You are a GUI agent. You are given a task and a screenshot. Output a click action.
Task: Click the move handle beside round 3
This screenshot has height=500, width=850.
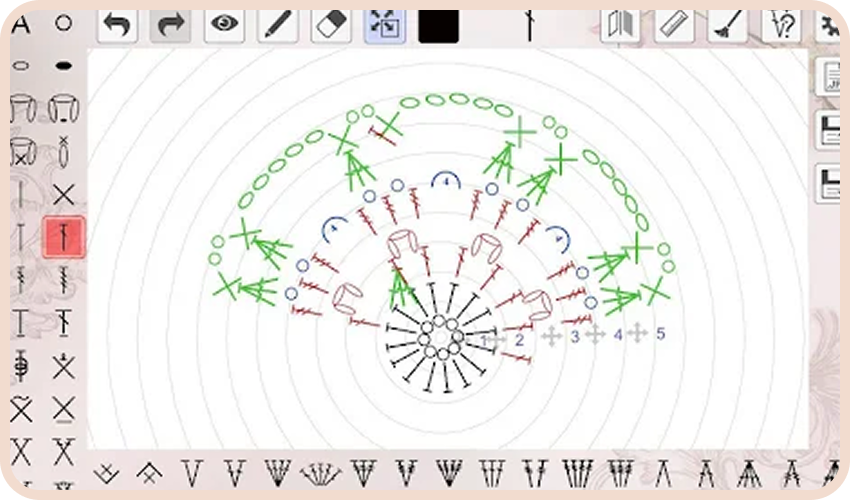coord(552,336)
